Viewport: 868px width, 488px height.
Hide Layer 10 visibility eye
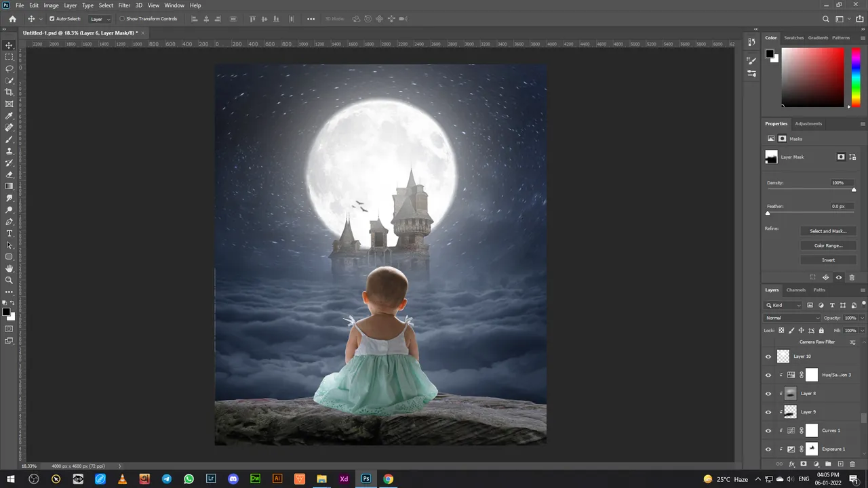click(x=768, y=357)
